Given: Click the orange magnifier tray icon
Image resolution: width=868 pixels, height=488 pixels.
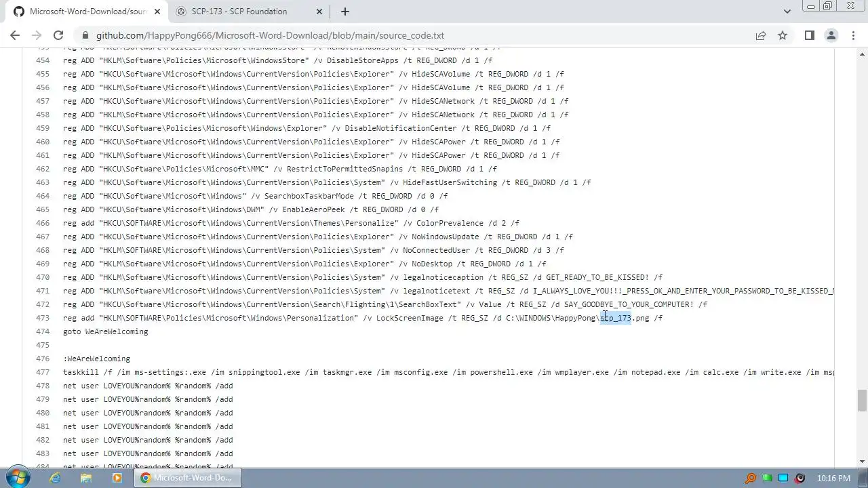Looking at the screenshot, I should click(751, 478).
